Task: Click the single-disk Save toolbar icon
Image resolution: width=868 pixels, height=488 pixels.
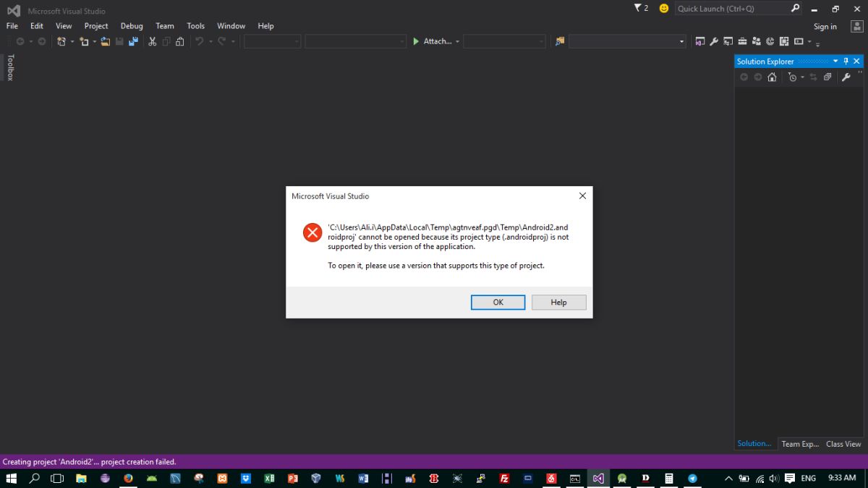Action: click(119, 41)
